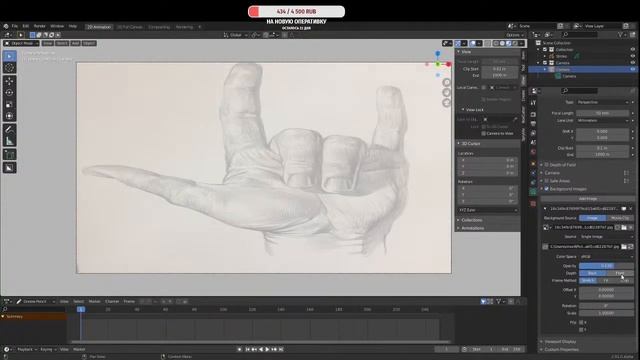Click the Blender logo icon
This screenshot has width=640, height=360.
point(6,26)
